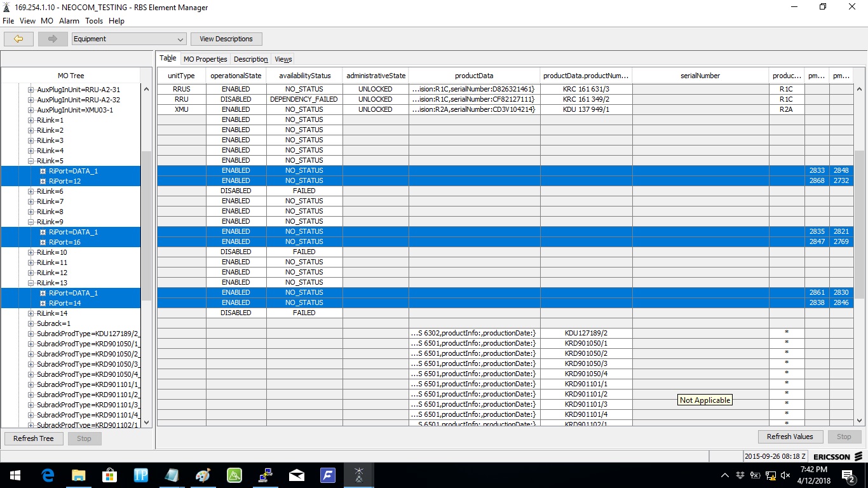Click the XMU unitType cell
This screenshot has width=868, height=488.
182,109
